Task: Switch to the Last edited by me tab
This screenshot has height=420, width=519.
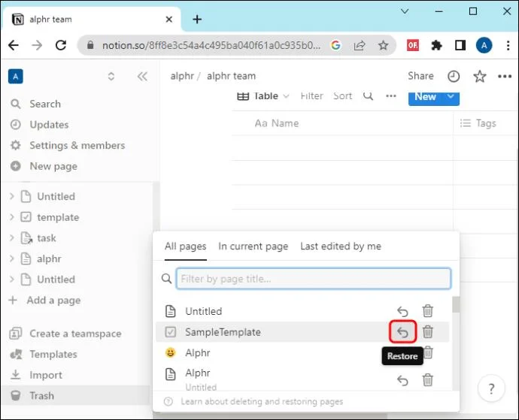Action: point(341,246)
